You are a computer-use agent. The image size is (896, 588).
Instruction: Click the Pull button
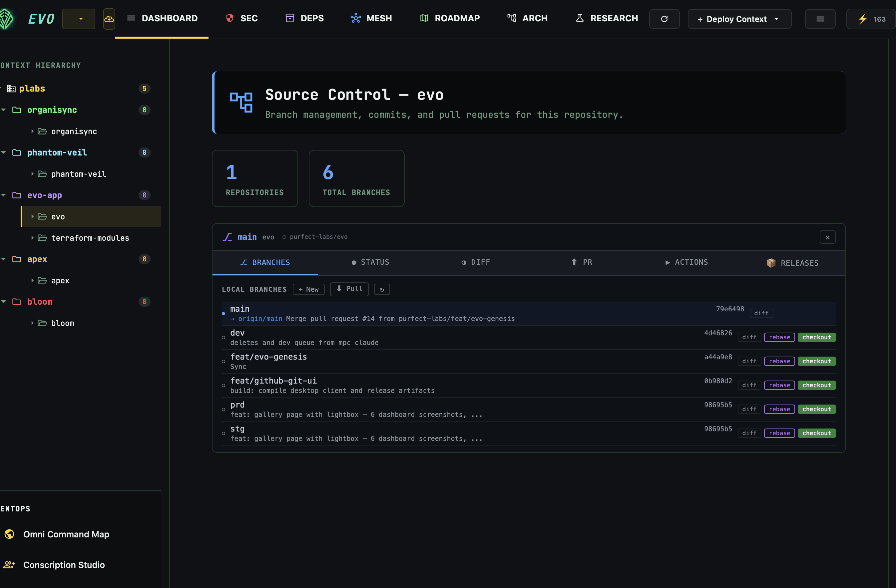pos(349,289)
